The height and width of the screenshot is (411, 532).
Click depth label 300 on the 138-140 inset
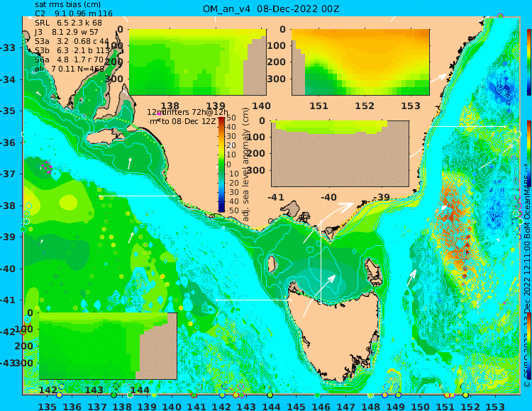pos(115,79)
